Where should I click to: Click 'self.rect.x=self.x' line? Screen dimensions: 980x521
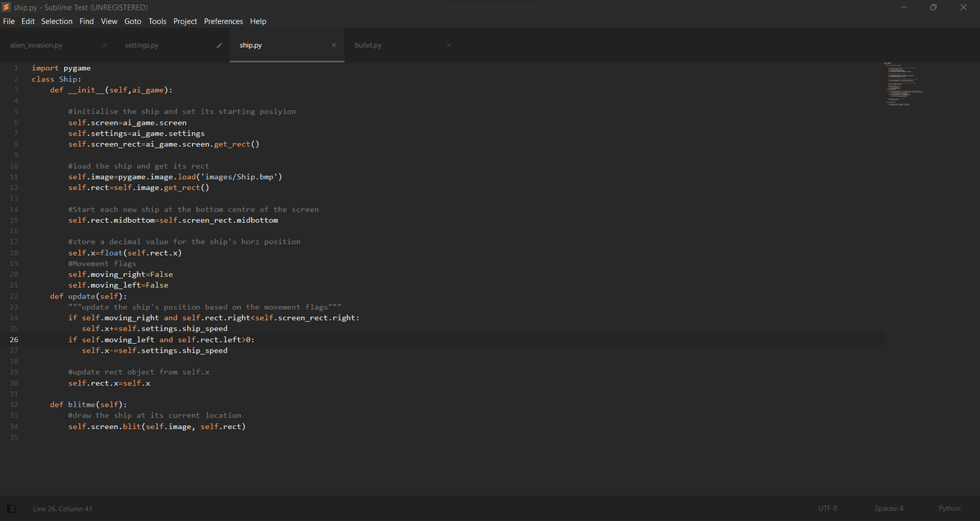pos(109,383)
